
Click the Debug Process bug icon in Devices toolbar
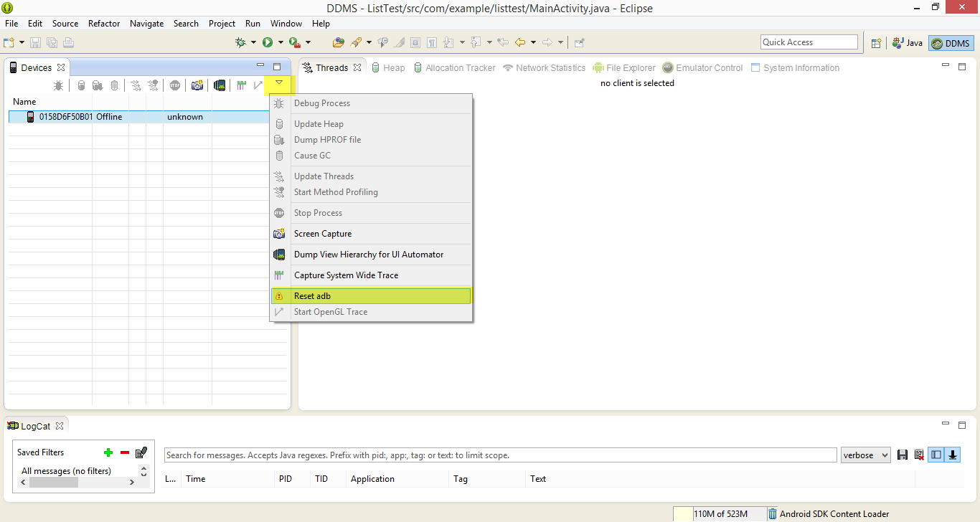click(59, 85)
